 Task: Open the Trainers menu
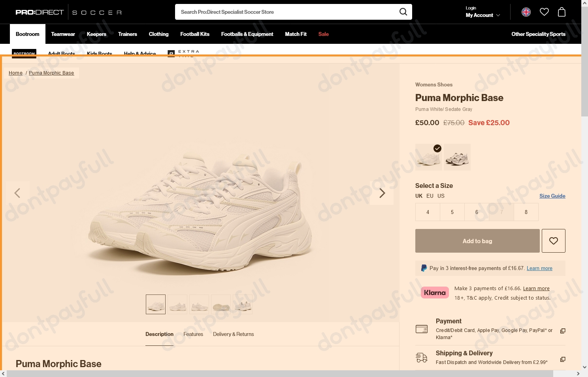pos(128,34)
